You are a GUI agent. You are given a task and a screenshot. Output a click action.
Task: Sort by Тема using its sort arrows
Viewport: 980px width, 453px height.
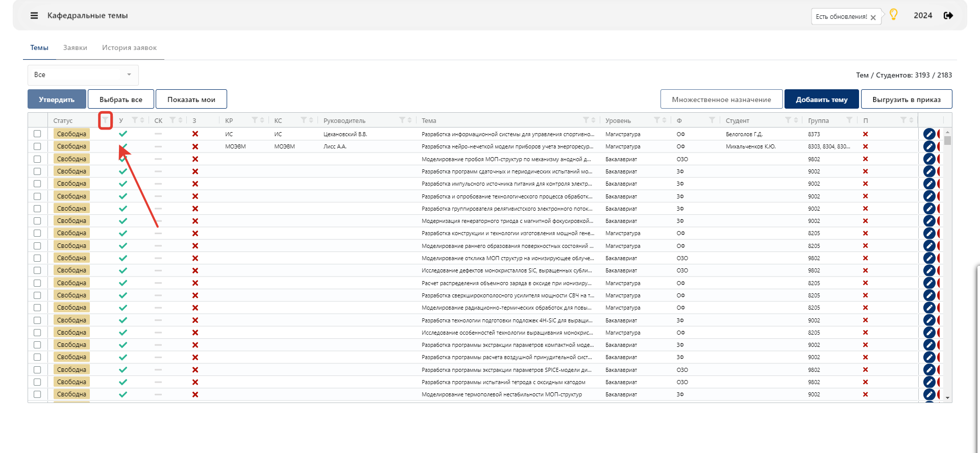point(593,120)
